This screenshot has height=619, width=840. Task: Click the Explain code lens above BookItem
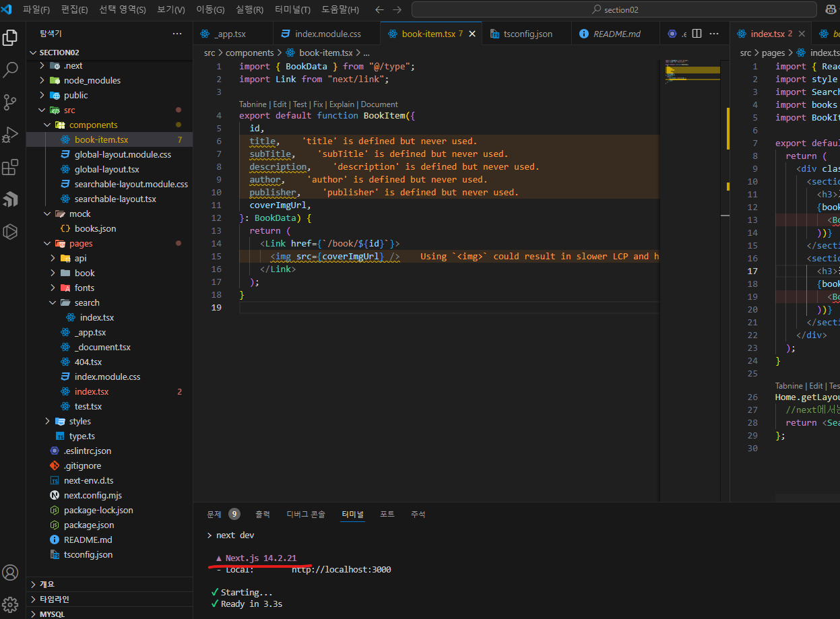coord(342,104)
